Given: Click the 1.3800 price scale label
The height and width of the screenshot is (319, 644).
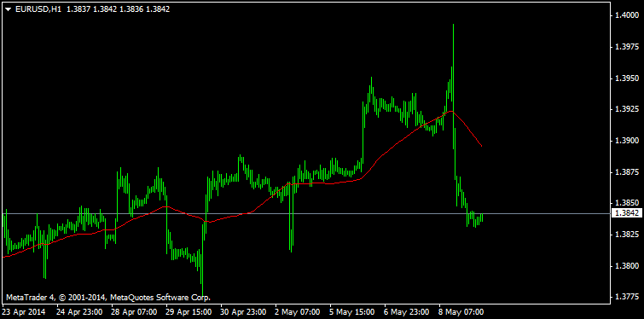Looking at the screenshot, I should [626, 265].
